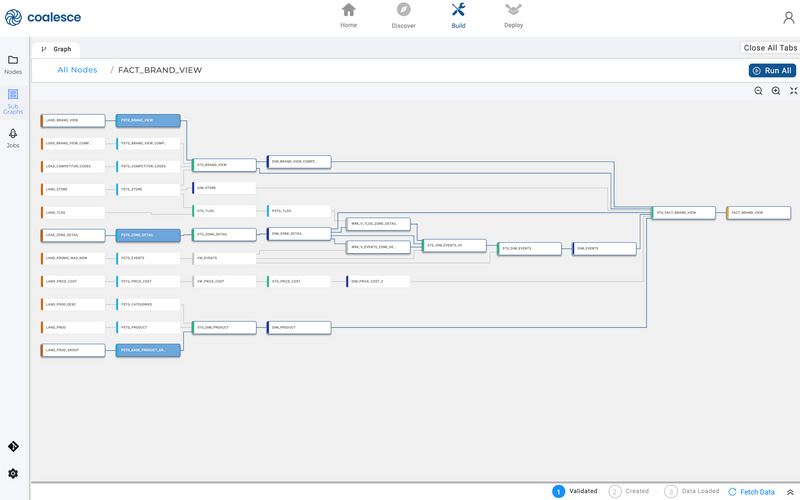Select the PSTG_CATEGORIES node
This screenshot has width=800, height=500.
coord(148,305)
